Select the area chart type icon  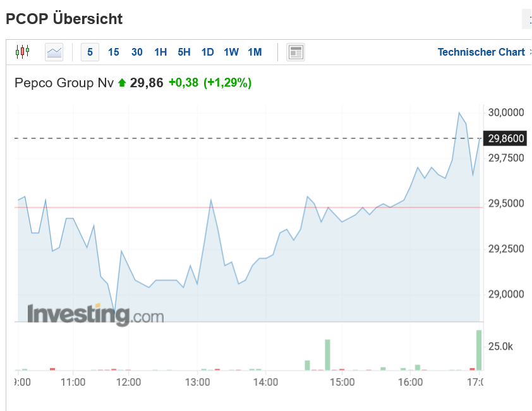point(54,52)
